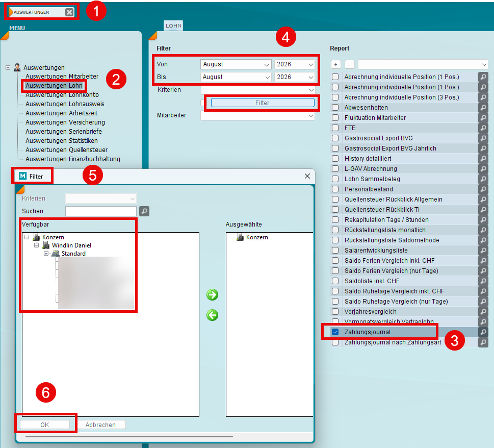This screenshot has height=448, width=494.
Task: Click the plus button above the report list
Action: tap(336, 64)
